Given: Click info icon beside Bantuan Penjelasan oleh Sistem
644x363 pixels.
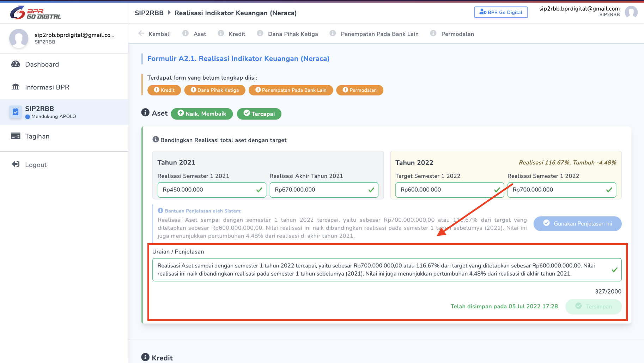Looking at the screenshot, I should coord(160,210).
